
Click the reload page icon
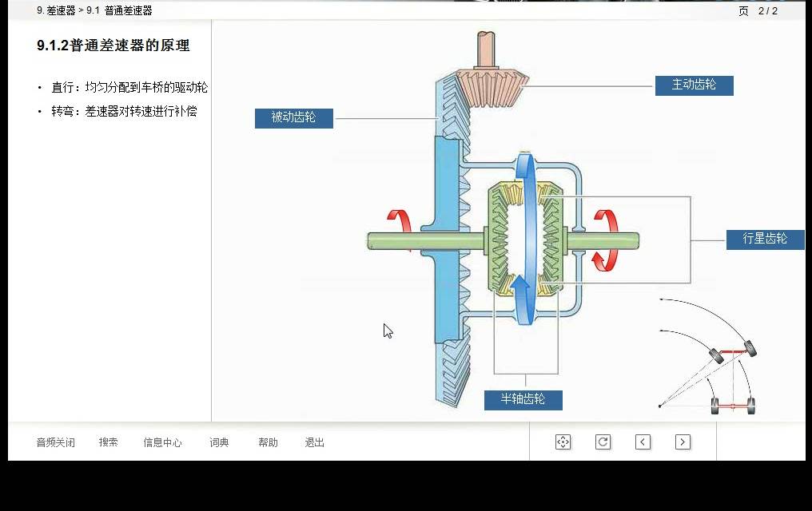point(603,442)
